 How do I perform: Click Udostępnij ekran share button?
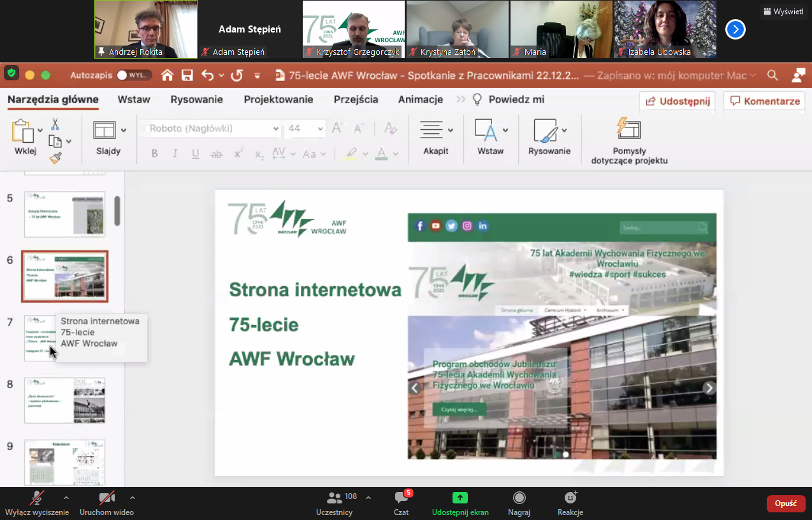click(460, 503)
